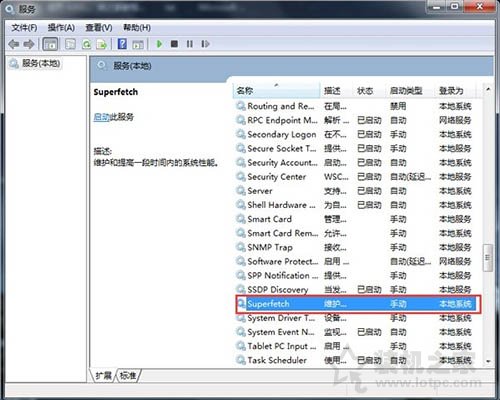Start service with green play icon
Viewport: 500px width, 400px height.
(x=159, y=44)
